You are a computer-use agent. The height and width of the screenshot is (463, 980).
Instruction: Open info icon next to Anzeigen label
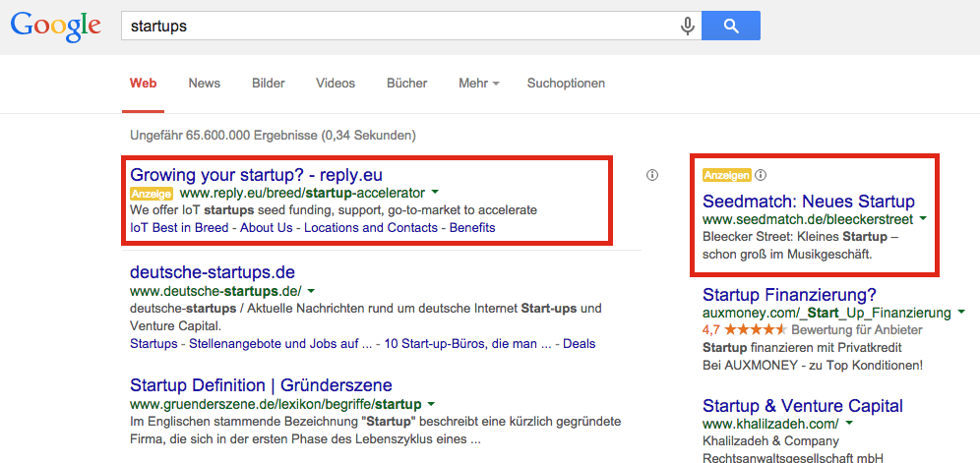(x=760, y=176)
